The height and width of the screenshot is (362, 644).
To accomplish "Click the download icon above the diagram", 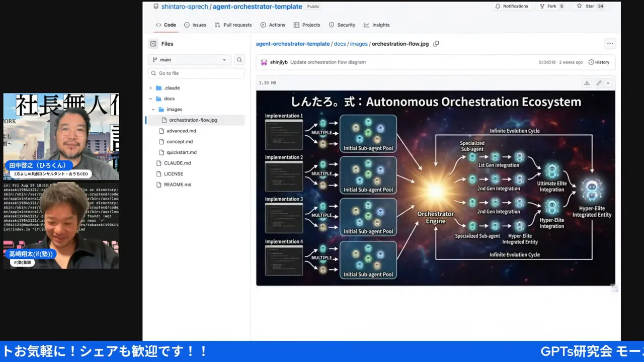I will tap(587, 82).
